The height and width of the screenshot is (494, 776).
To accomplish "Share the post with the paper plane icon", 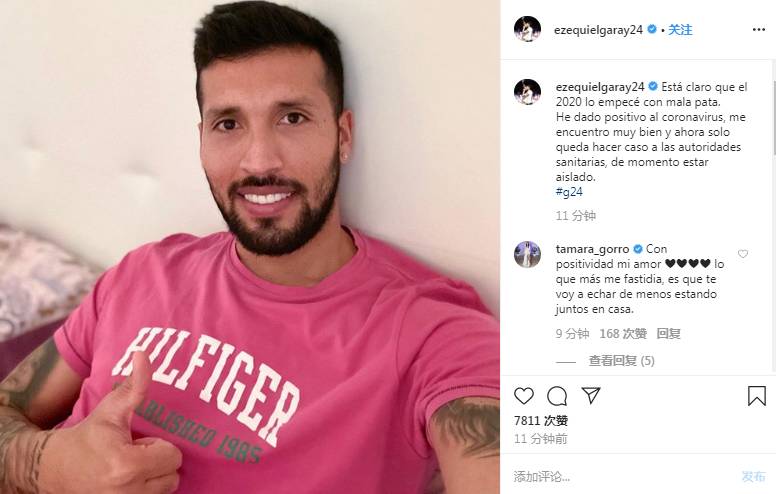I will tap(591, 395).
